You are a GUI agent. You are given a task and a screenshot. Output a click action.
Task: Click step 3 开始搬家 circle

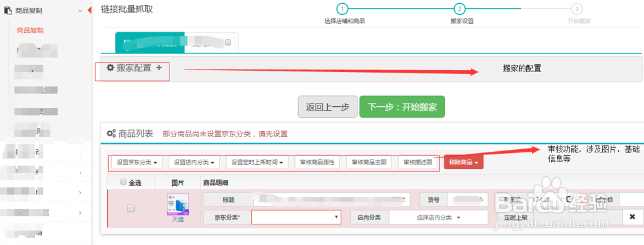(577, 8)
